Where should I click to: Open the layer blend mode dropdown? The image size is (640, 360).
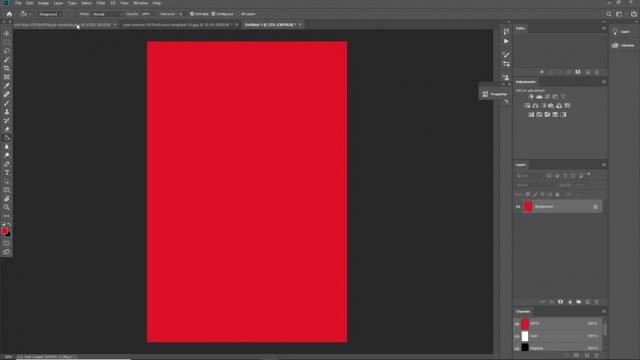pyautogui.click(x=535, y=185)
